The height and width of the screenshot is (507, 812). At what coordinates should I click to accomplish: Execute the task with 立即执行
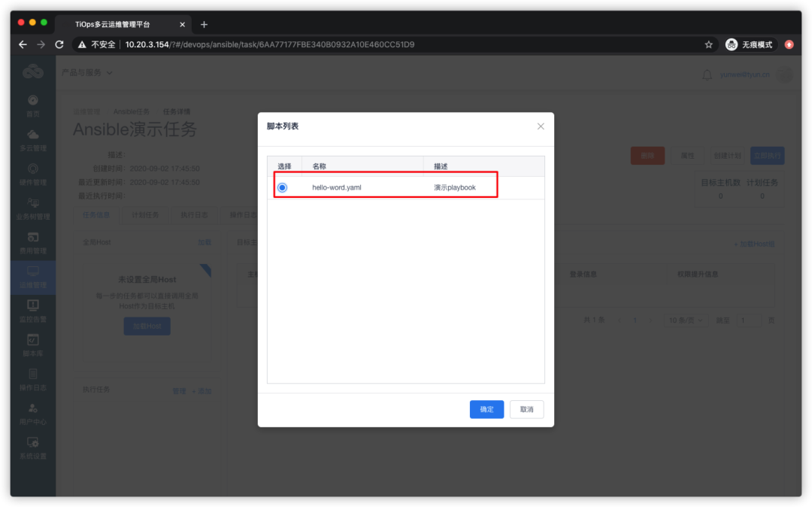click(x=768, y=156)
